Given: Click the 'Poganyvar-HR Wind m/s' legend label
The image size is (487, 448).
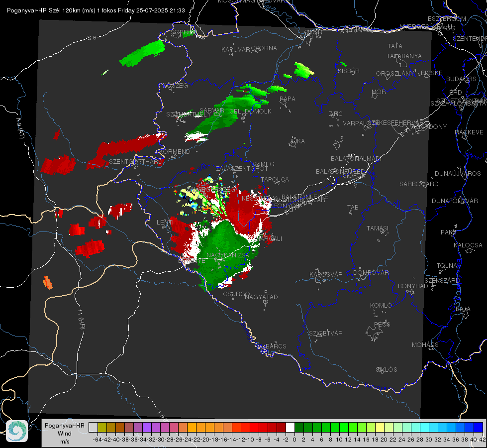Looking at the screenshot, I should click(x=65, y=434).
